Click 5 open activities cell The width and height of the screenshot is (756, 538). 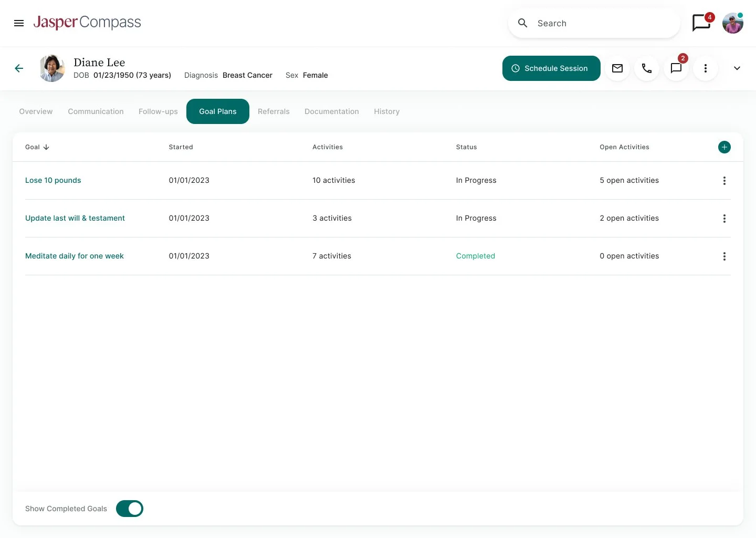click(629, 180)
